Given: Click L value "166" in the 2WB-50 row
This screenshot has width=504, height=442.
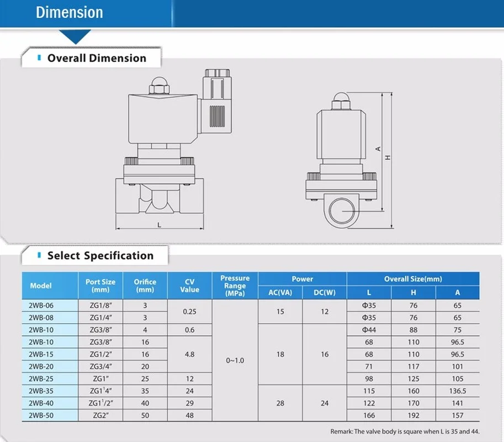Looking at the screenshot, I should point(369,415).
